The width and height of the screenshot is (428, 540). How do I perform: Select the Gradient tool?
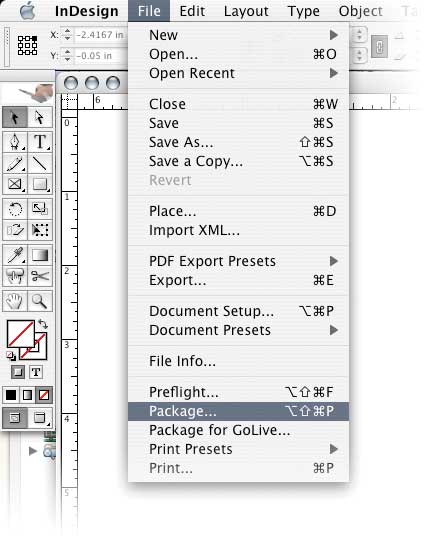[x=40, y=255]
